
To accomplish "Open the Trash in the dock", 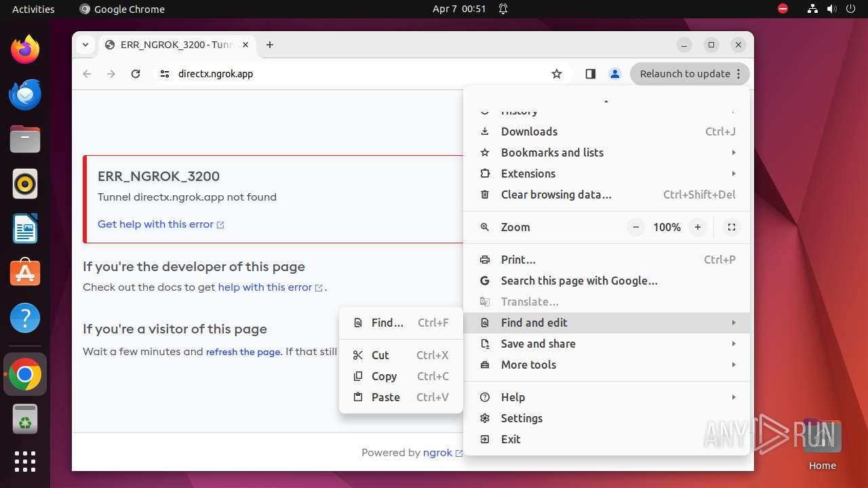I will pos(25,419).
